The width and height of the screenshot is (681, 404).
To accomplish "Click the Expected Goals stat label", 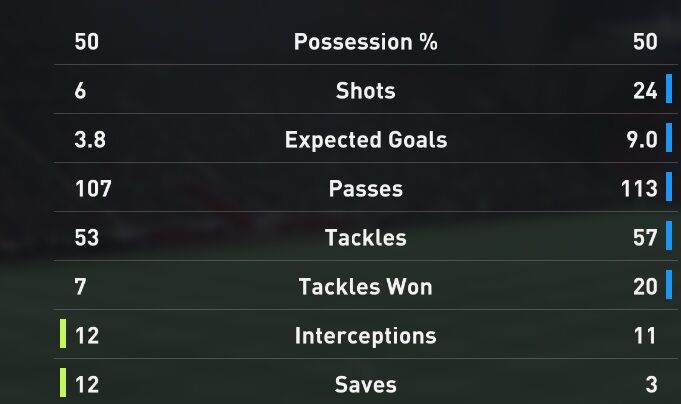I will click(365, 140).
